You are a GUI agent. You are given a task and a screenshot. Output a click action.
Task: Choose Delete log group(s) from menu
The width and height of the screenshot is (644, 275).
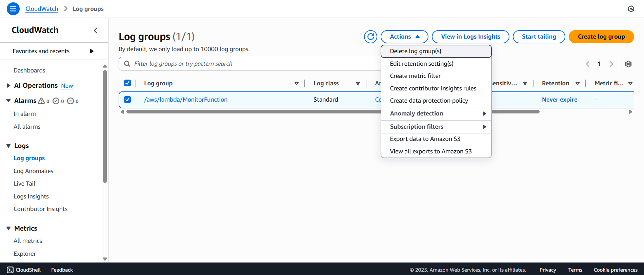[x=416, y=51]
